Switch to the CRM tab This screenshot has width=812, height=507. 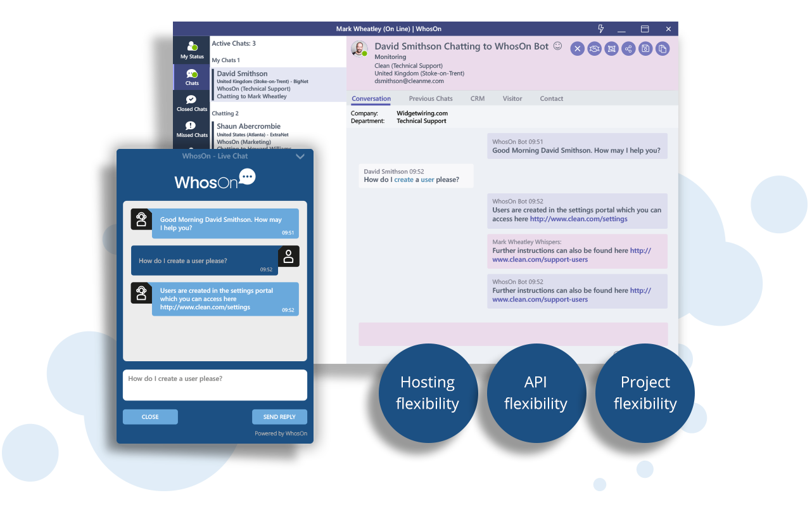point(478,99)
